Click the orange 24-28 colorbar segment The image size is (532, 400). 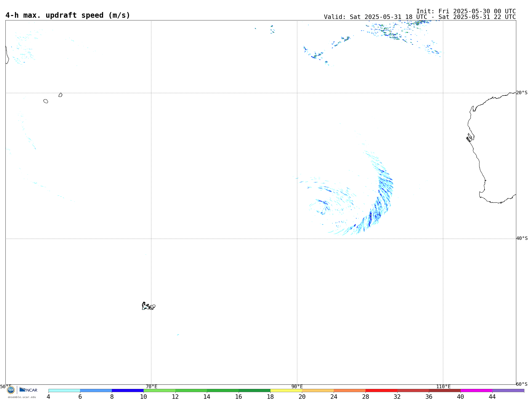click(x=350, y=391)
